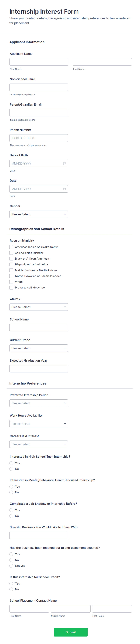Image resolution: width=140 pixels, height=644 pixels.
Task: Check the Asian/Pacific Islander checkbox
Action: [11, 253]
